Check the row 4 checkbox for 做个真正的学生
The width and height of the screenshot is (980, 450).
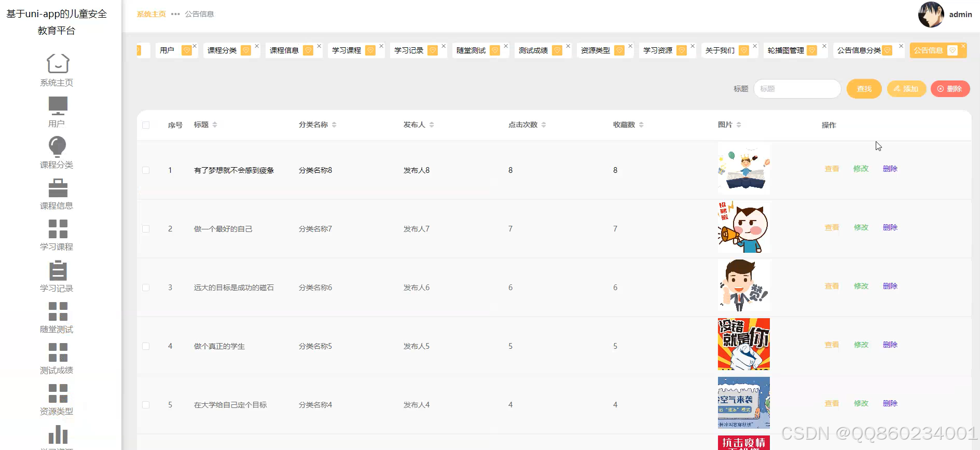tap(146, 346)
